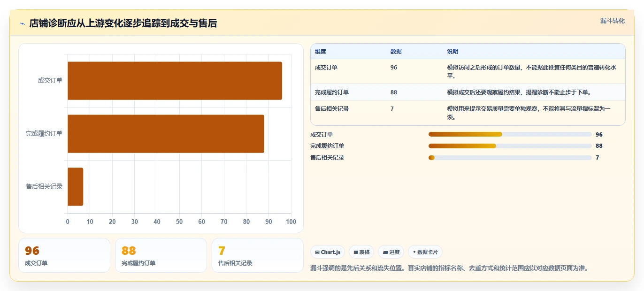
Task: Click the 表格 tag chip
Action: [x=361, y=252]
